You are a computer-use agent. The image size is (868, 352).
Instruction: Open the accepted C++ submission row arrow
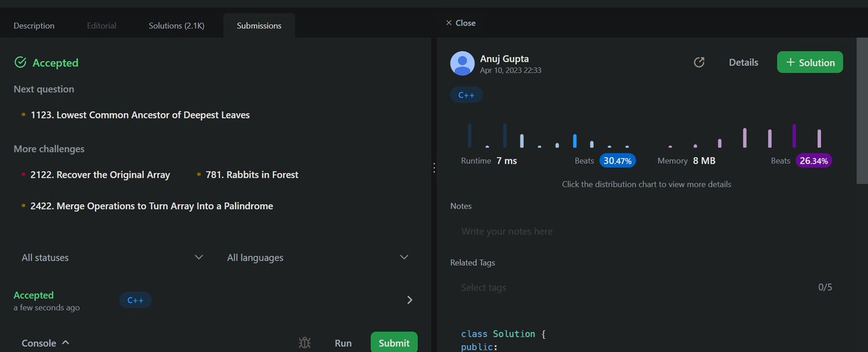pyautogui.click(x=409, y=300)
